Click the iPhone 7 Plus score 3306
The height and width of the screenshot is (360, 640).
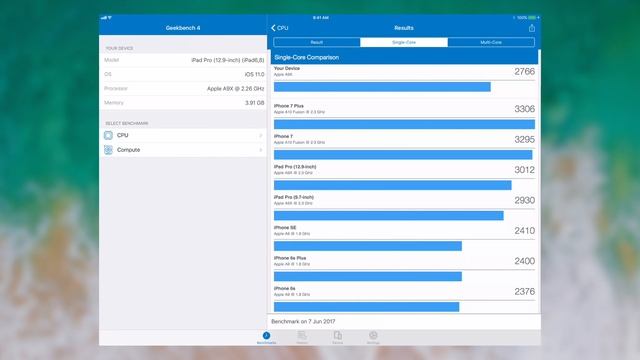[x=524, y=109]
